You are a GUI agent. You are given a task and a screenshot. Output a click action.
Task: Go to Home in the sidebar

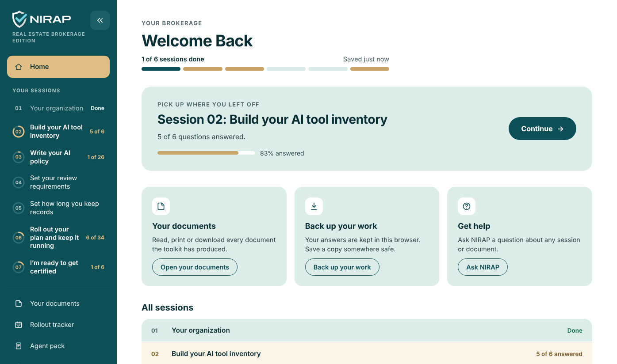(x=58, y=67)
